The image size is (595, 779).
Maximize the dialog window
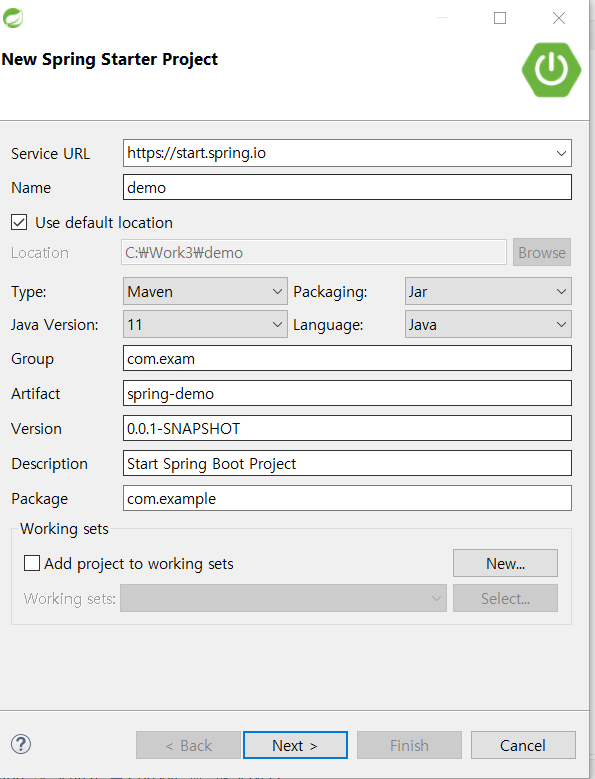[x=500, y=18]
